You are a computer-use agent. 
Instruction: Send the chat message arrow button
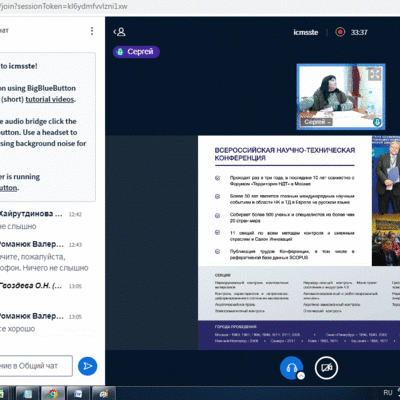point(87,366)
